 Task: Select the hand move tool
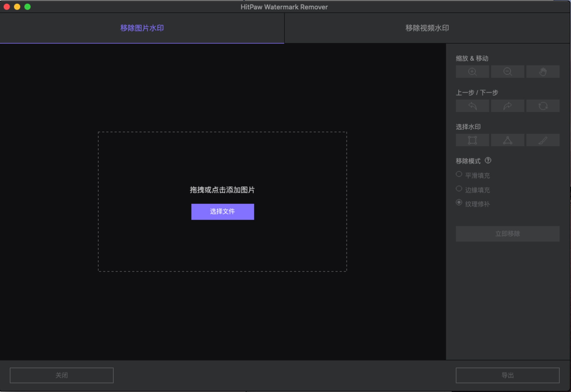[x=543, y=72]
